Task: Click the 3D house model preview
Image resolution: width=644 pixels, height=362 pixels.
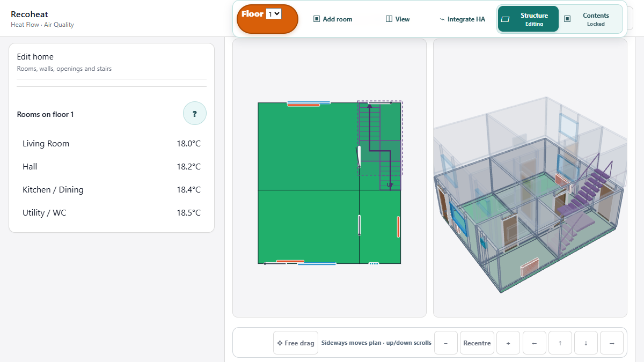Action: (x=530, y=178)
